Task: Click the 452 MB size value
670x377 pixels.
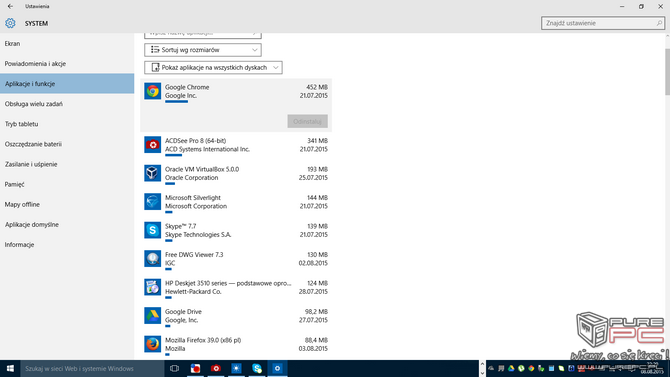Action: click(x=317, y=87)
